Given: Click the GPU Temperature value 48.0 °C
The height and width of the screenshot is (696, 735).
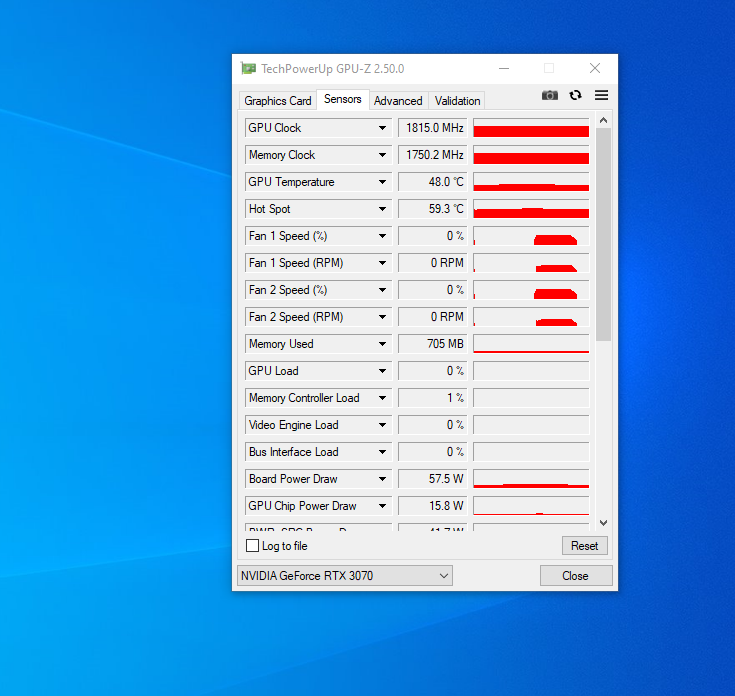Looking at the screenshot, I should click(433, 182).
